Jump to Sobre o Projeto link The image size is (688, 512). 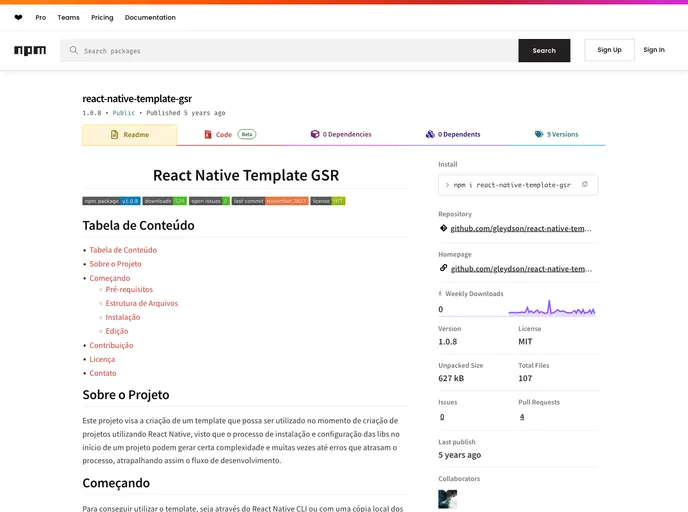tap(115, 264)
